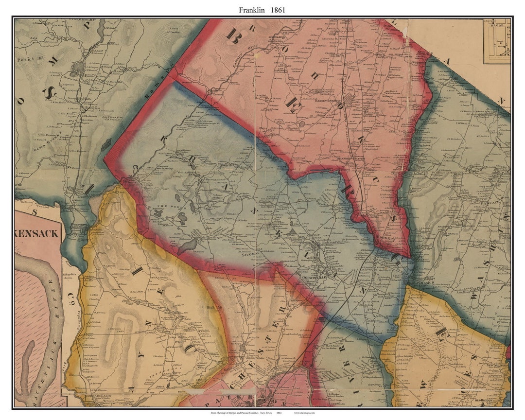525x420 pixels.
Task: Select the 'SICOMAC' place label
Action: pyautogui.click(x=251, y=255)
